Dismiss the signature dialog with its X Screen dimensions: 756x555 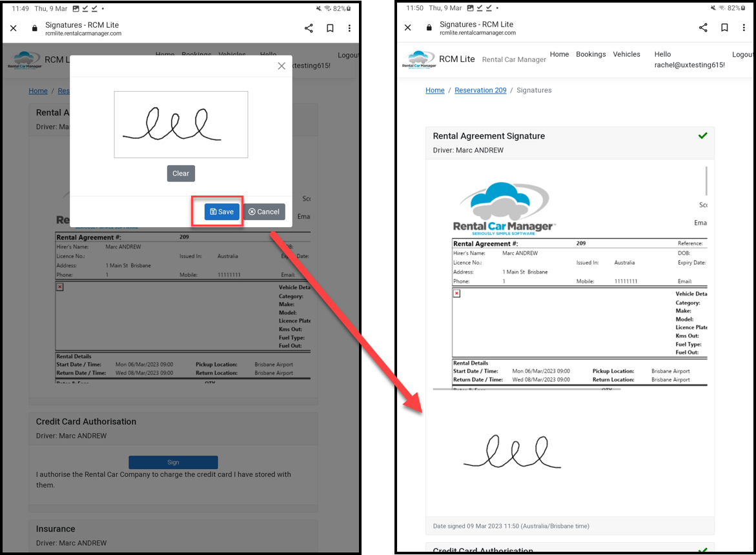coord(281,66)
